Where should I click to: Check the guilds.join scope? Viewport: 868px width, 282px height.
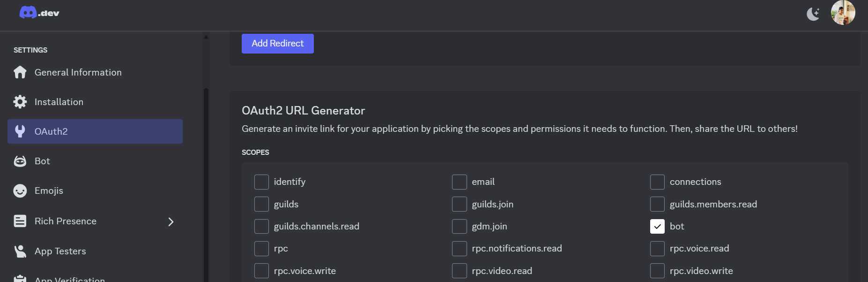tap(459, 204)
